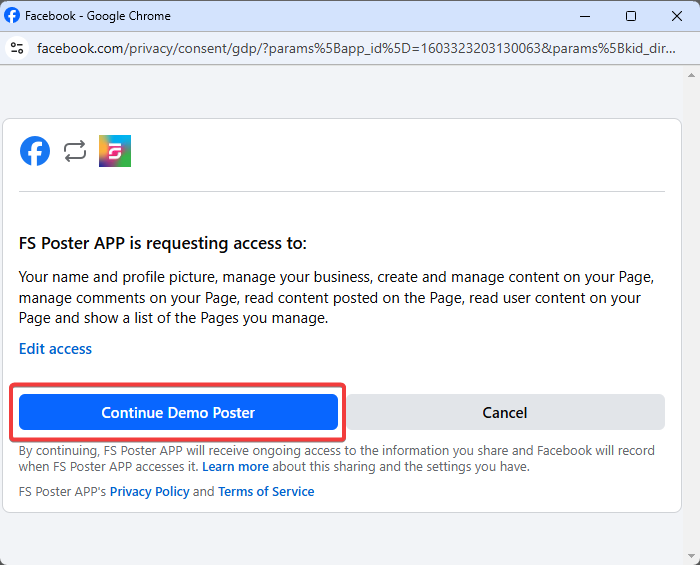The width and height of the screenshot is (700, 565).
Task: Maximize the Chrome window
Action: tap(631, 16)
